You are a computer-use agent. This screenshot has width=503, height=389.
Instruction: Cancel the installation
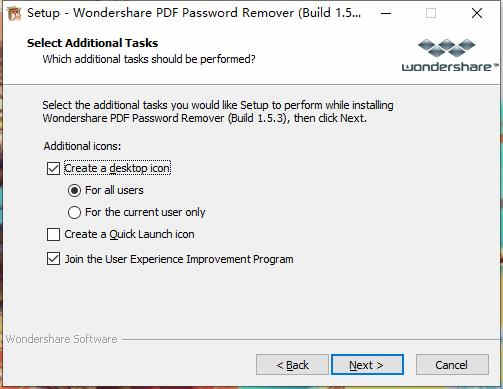point(452,365)
